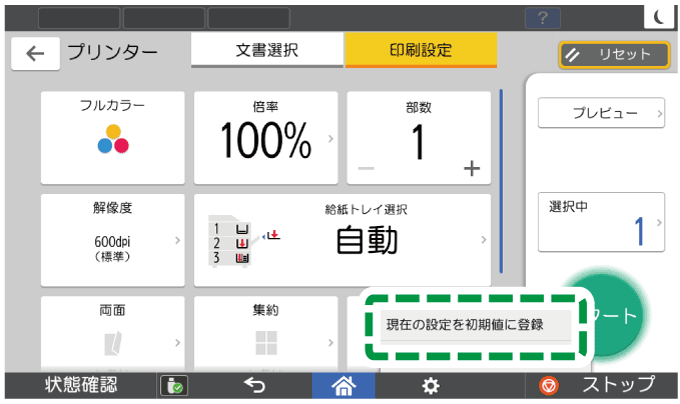Choose 現在の設定を初期値に登録 menu item
680x404 pixels.
[x=476, y=325]
